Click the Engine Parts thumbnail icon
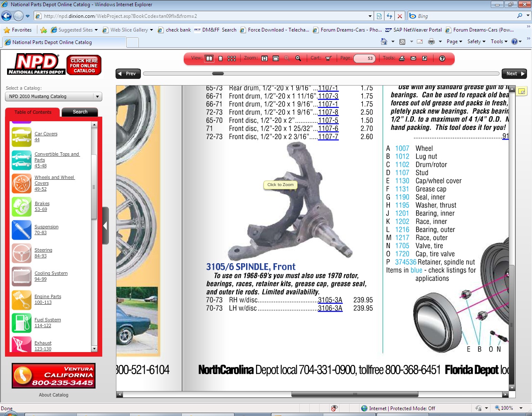532x416 pixels. [22, 300]
